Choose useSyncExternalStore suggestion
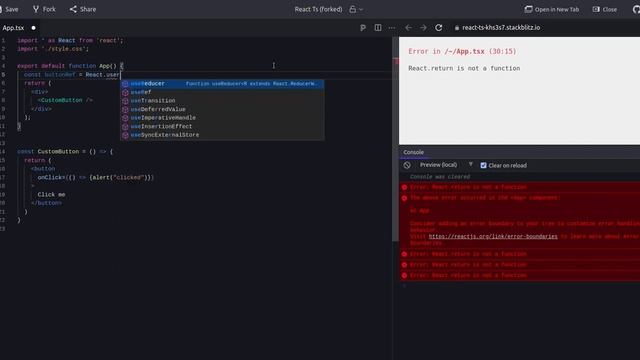The height and width of the screenshot is (360, 640). (222, 135)
